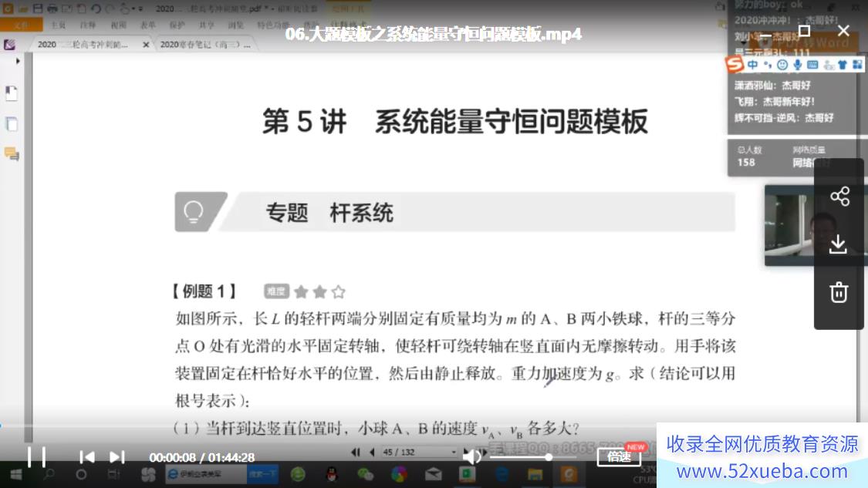
Task: Open the taskbar search magnifier
Action: pyautogui.click(x=49, y=474)
